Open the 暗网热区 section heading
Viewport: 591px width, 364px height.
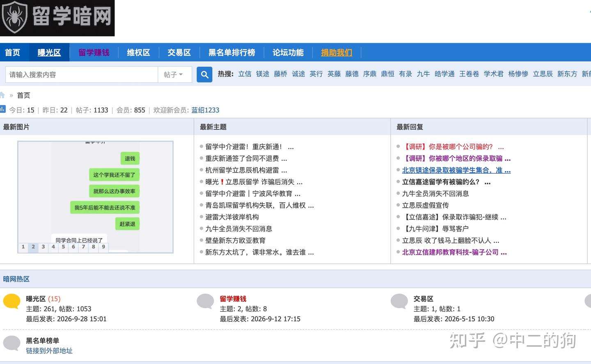(x=16, y=279)
